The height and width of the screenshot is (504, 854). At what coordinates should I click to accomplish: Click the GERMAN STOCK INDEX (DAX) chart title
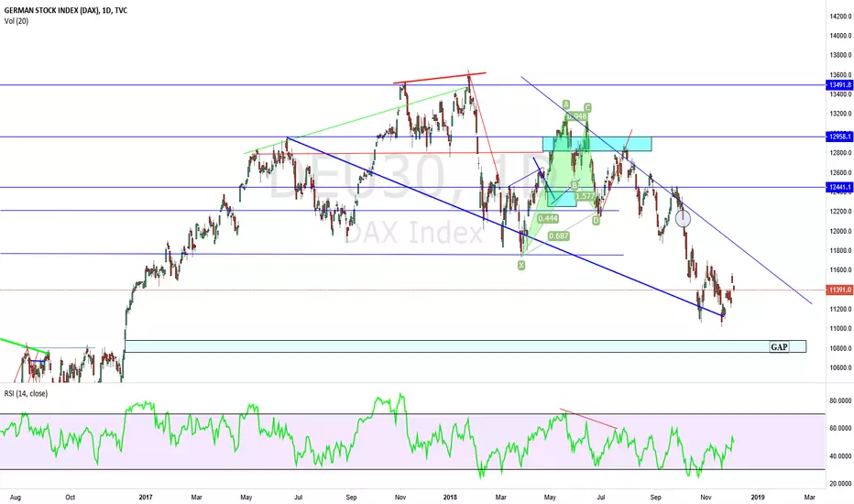pos(66,10)
